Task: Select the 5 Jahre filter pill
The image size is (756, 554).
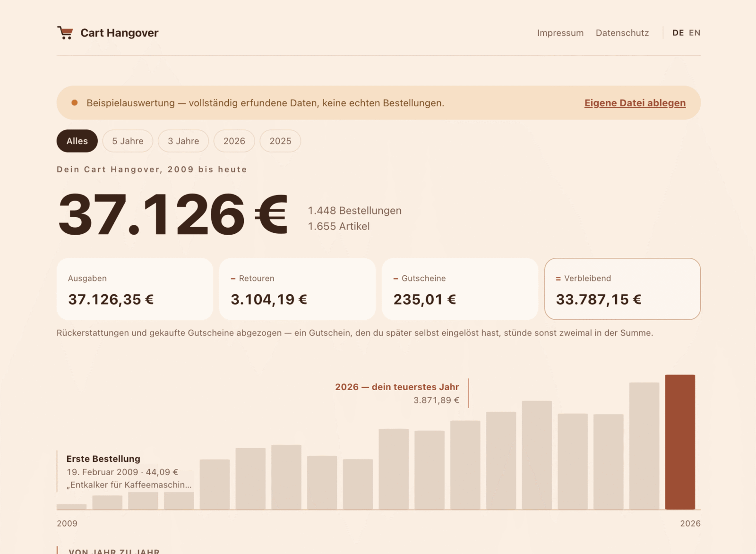Action: (128, 141)
